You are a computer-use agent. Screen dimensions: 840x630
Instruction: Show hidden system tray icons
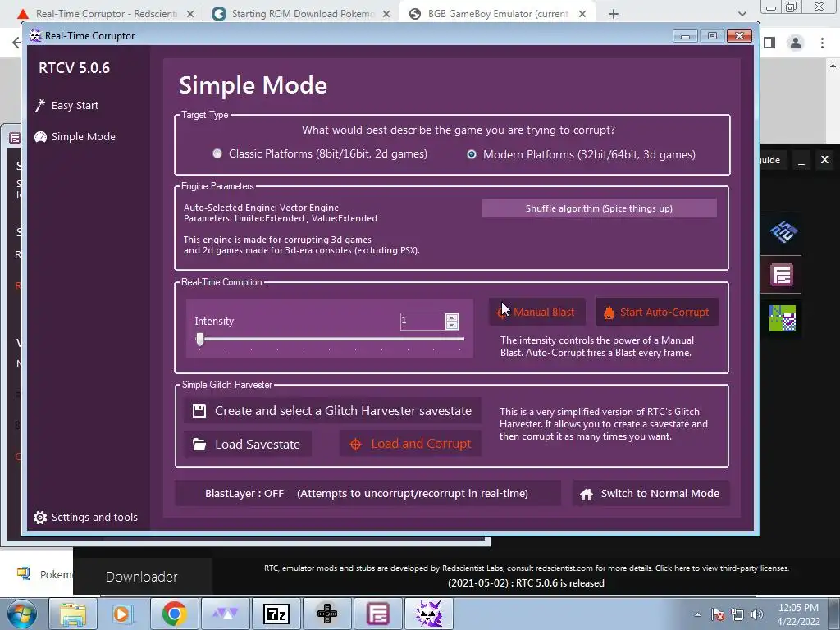697,614
